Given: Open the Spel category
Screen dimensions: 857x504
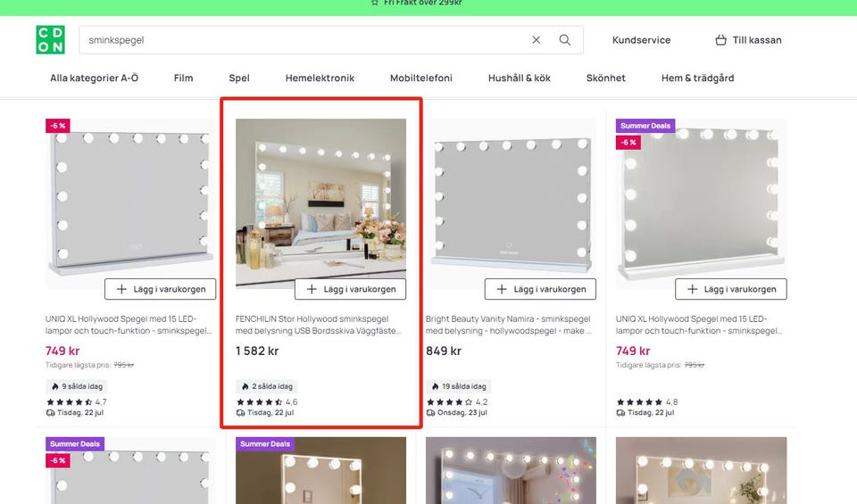Looking at the screenshot, I should point(239,78).
